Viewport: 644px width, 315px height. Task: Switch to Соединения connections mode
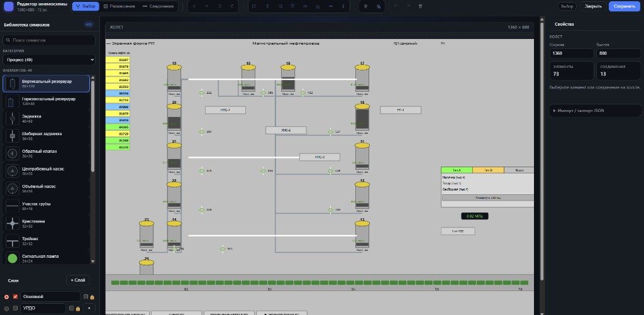point(158,6)
